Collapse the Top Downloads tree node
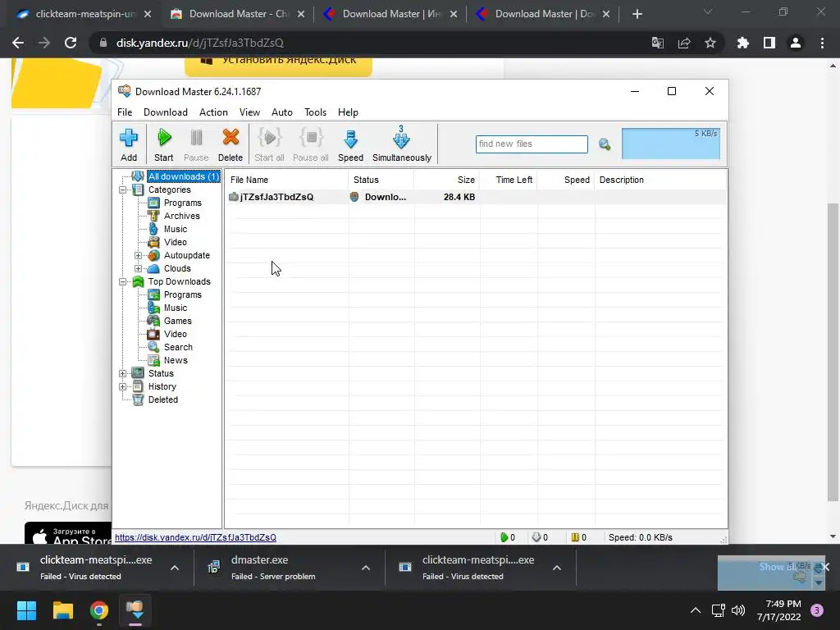The height and width of the screenshot is (630, 840). tap(123, 282)
